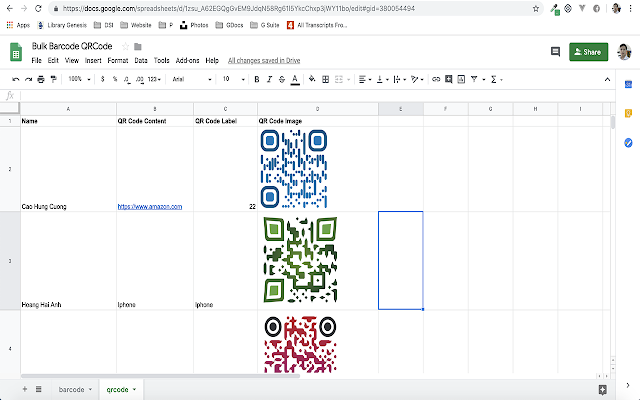Open more number formats 123 dropdown
This screenshot has width=640, height=400.
[x=154, y=79]
